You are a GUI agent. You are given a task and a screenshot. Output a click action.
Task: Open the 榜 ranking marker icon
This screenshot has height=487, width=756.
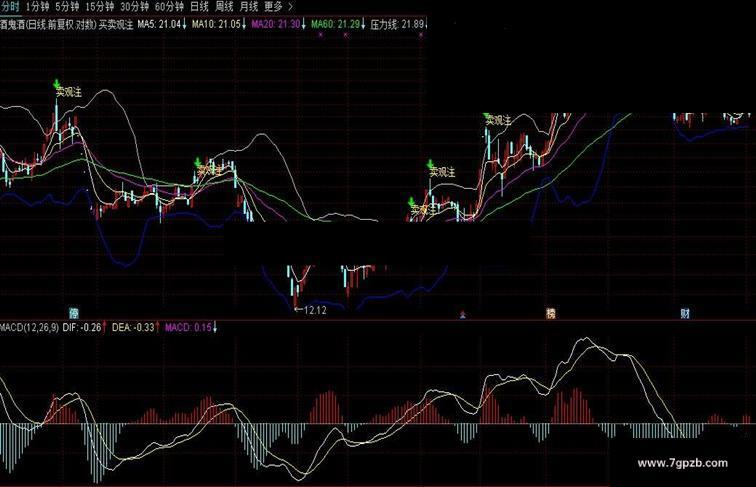click(551, 313)
